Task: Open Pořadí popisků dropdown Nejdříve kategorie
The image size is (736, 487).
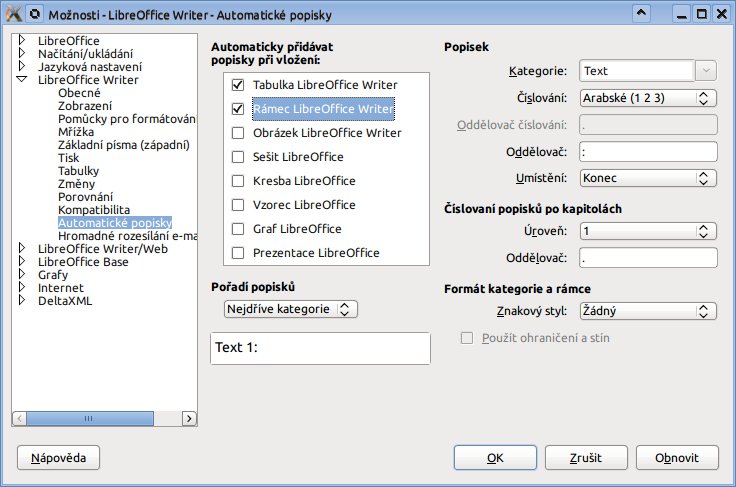Action: tap(291, 309)
